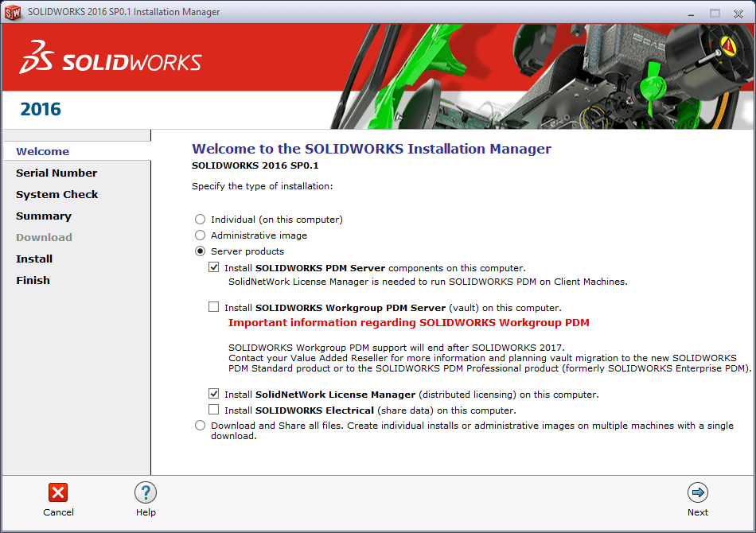Enable SOLIDWORKS Workgroup PDM Server checkbox
Screen dimensions: 756x533
coord(213,307)
